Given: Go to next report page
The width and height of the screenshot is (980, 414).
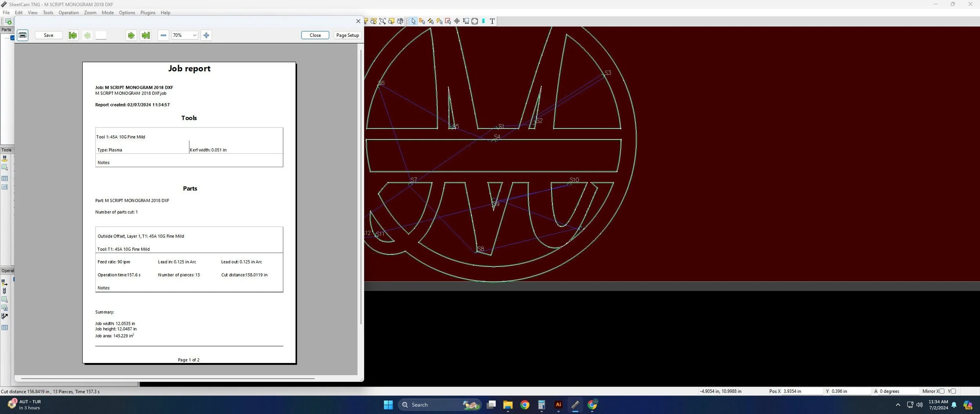Looking at the screenshot, I should (131, 35).
